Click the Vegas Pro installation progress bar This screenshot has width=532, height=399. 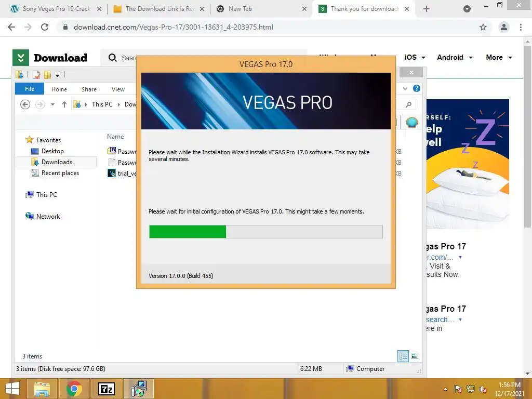(265, 232)
